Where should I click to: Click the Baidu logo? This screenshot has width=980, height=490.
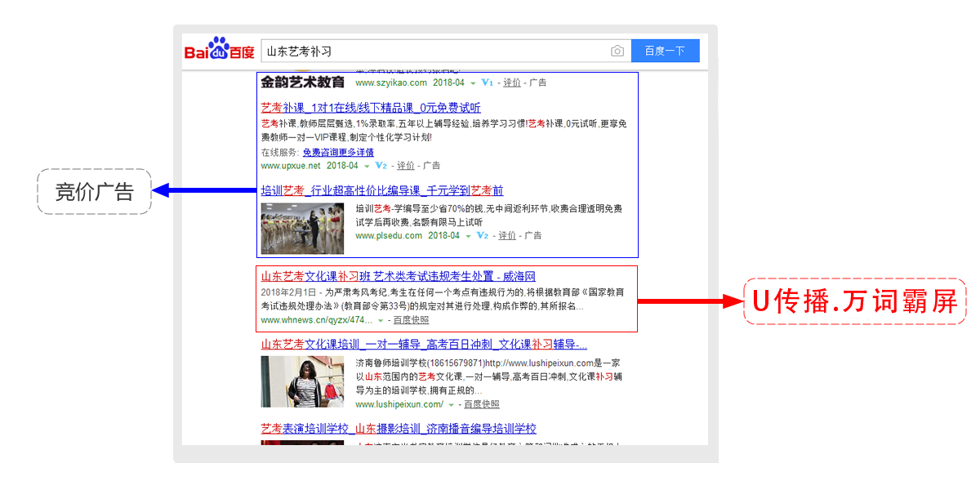click(219, 51)
